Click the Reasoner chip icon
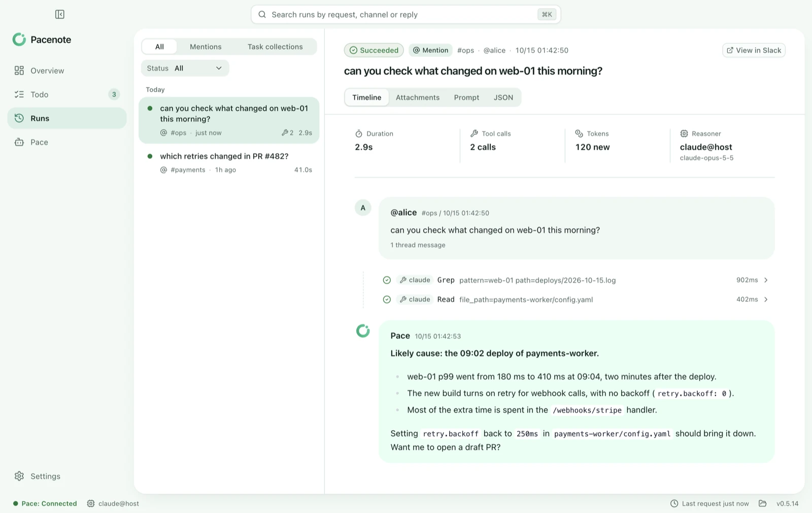Viewport: 812px width, 513px height. tap(684, 133)
